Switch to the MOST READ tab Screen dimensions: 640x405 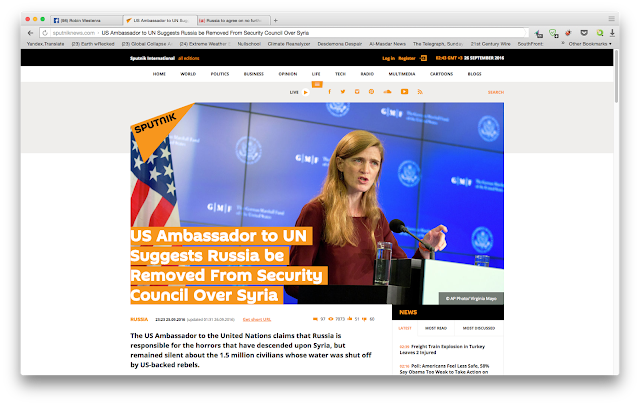coord(436,328)
